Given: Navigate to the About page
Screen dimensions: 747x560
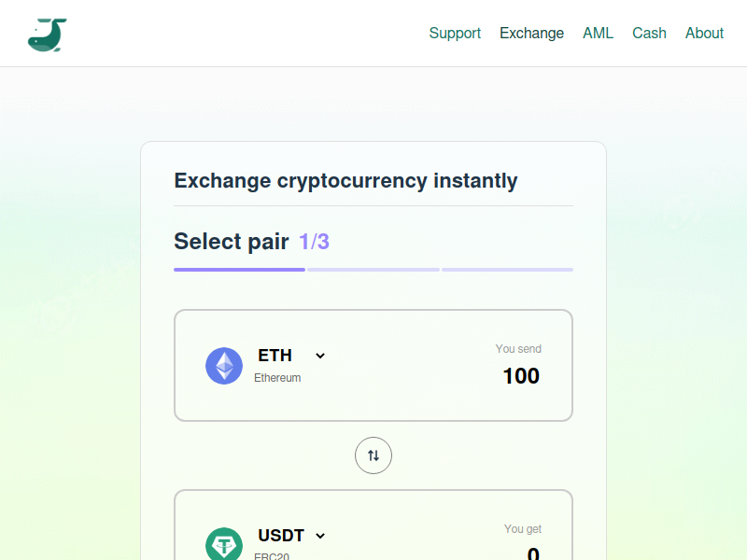Looking at the screenshot, I should coord(704,34).
